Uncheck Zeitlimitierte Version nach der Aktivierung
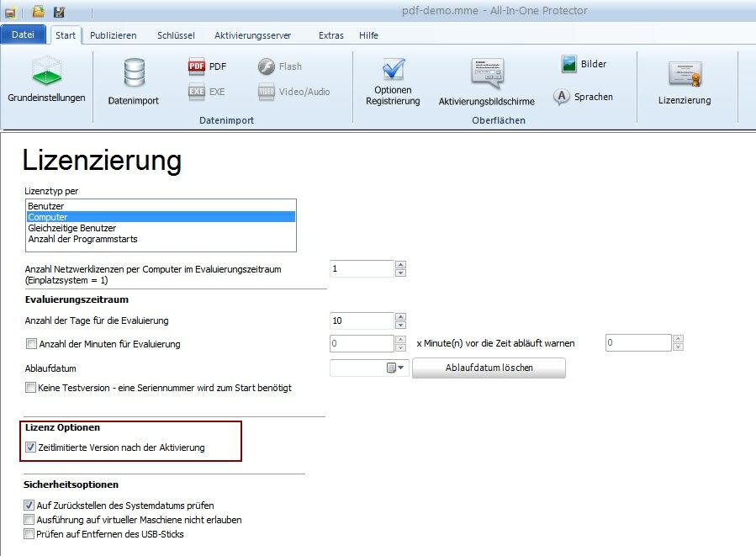 click(x=30, y=447)
